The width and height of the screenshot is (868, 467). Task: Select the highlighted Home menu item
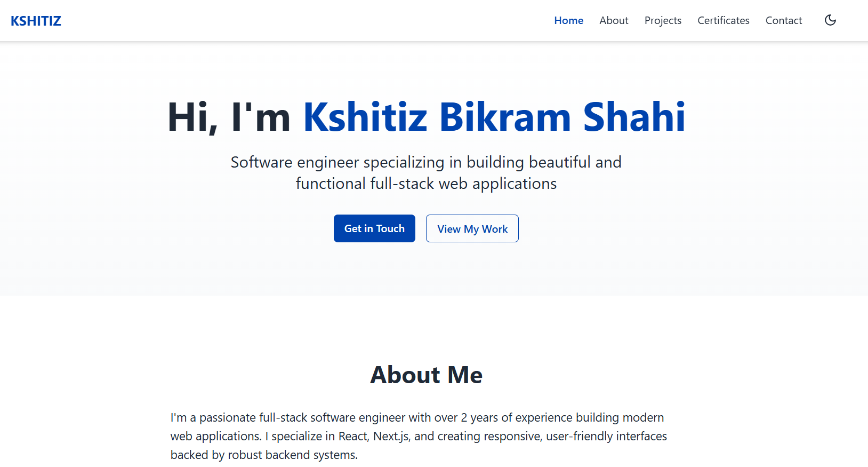click(x=568, y=20)
